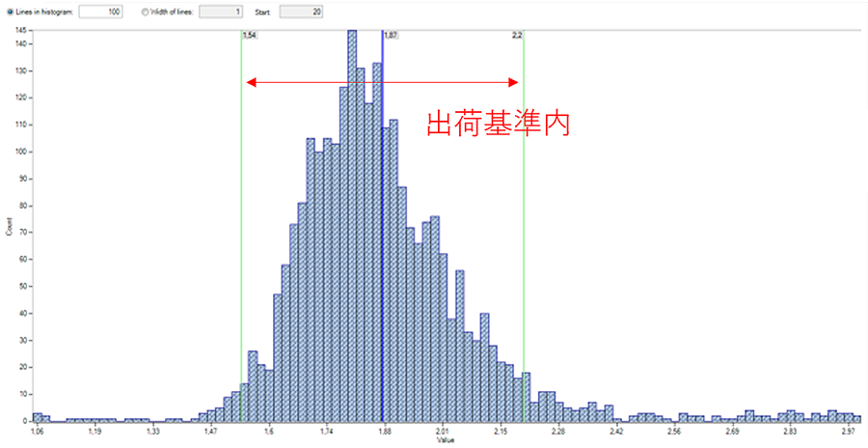
Task: Click x-axis tick label 1,88
Action: [385, 431]
